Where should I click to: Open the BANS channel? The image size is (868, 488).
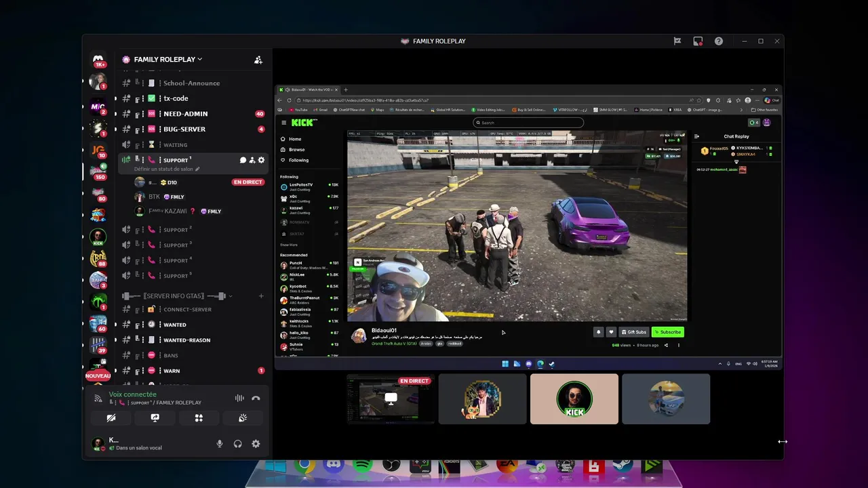[x=193, y=355]
